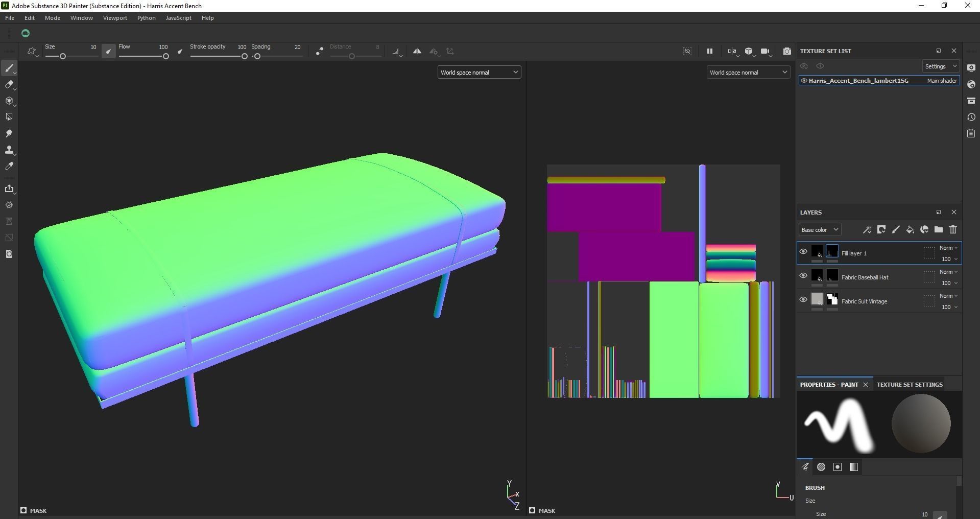Take a viewport screenshot with camera icon
Viewport: 980px width, 519px height.
point(787,51)
